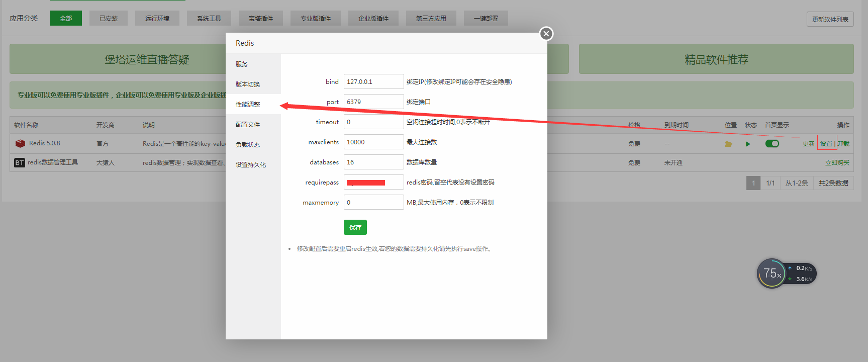Filter apps by 企业版插件

373,18
